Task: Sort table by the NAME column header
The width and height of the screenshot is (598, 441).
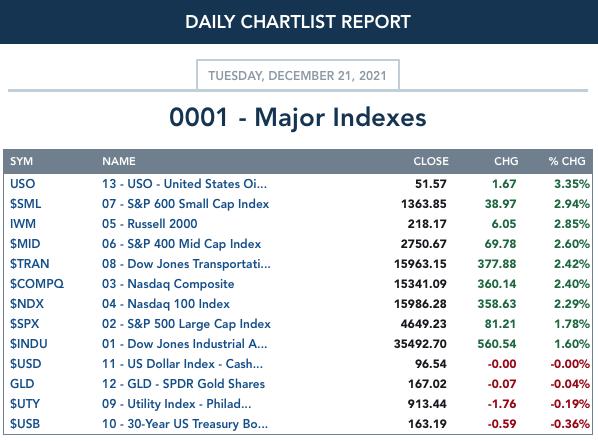Action: (x=119, y=161)
